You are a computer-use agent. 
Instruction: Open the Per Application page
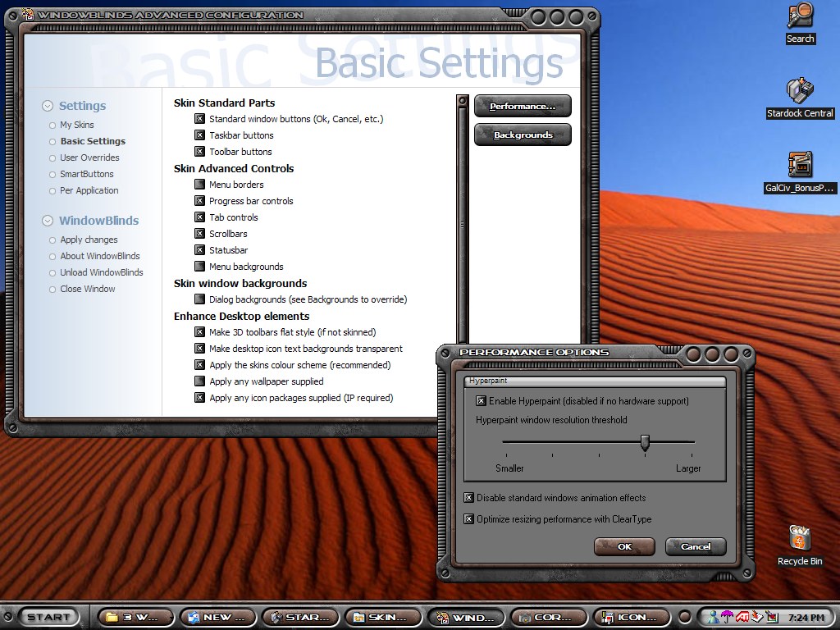coord(89,190)
